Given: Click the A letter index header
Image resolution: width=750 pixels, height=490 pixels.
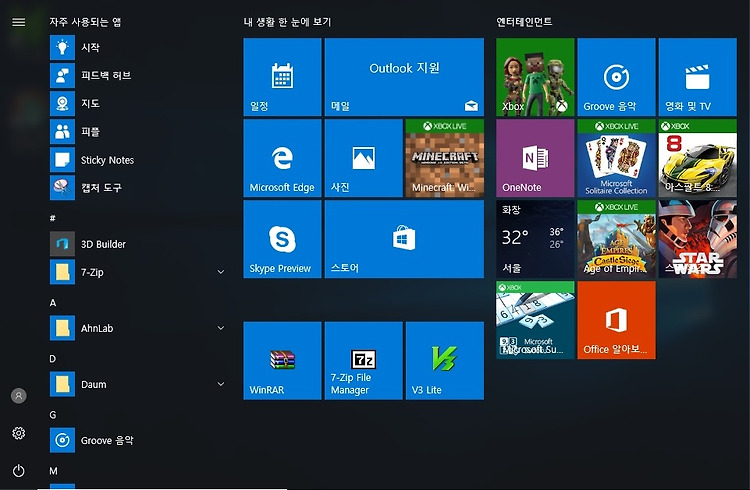Looking at the screenshot, I should 53,302.
